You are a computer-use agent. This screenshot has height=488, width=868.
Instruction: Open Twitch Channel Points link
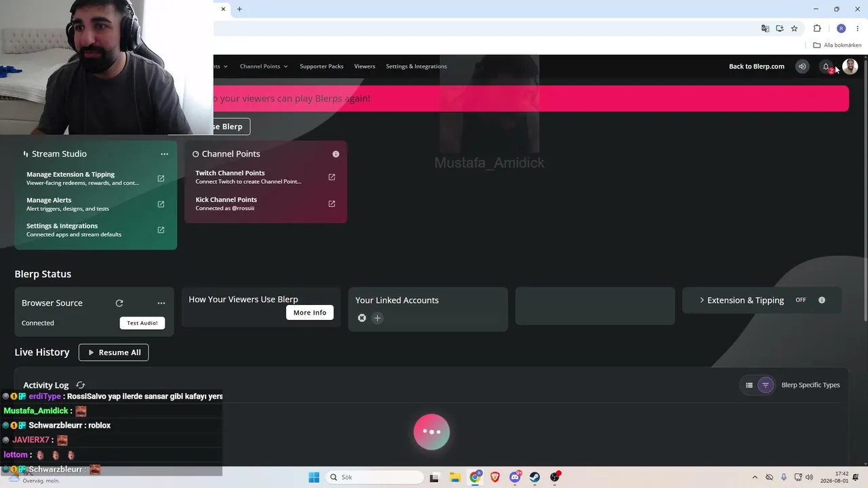click(x=230, y=173)
